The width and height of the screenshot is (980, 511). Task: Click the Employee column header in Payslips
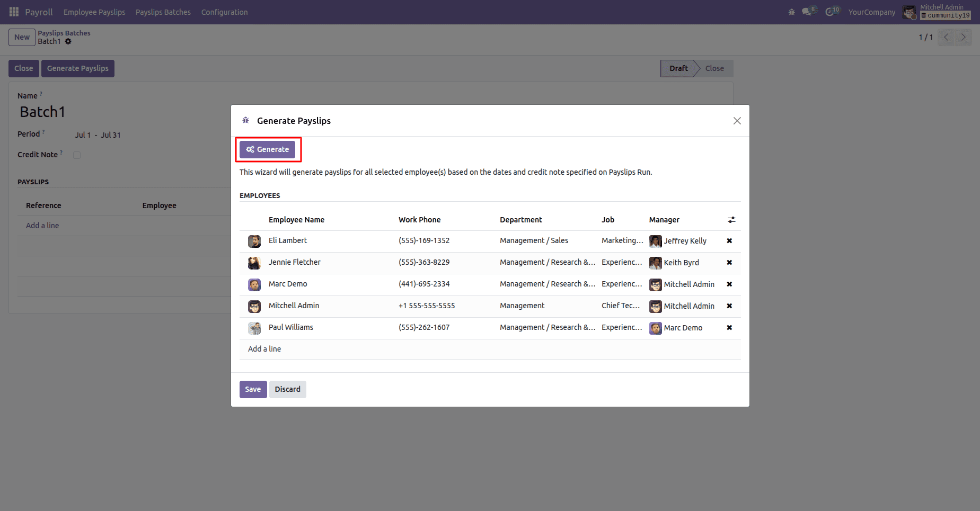click(159, 205)
